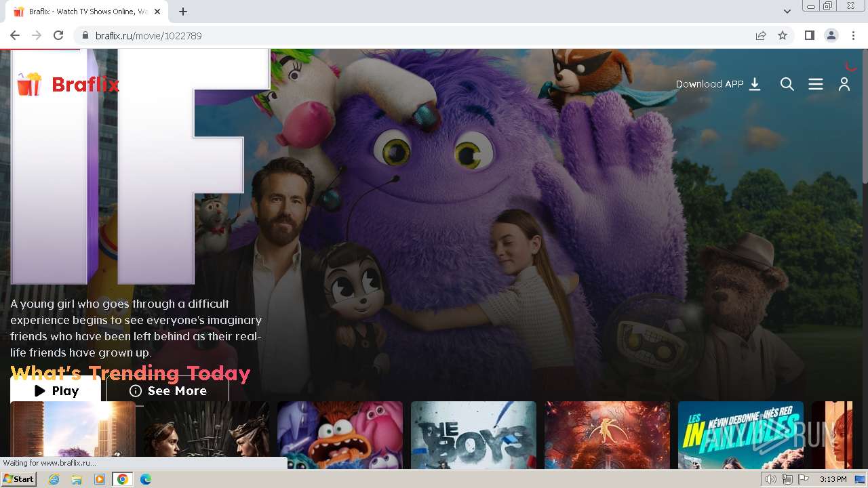Open the search magnifier icon
Image resolution: width=868 pixels, height=488 pixels.
tap(787, 84)
